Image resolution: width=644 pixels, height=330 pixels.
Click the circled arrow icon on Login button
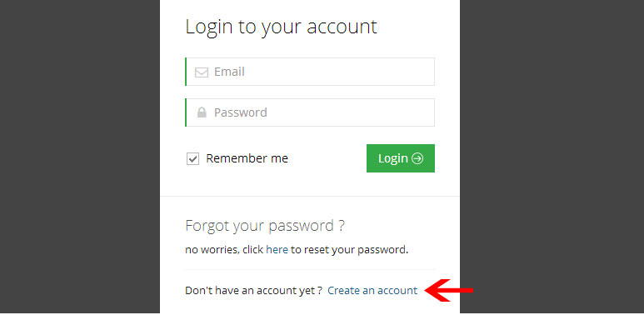coord(417,158)
